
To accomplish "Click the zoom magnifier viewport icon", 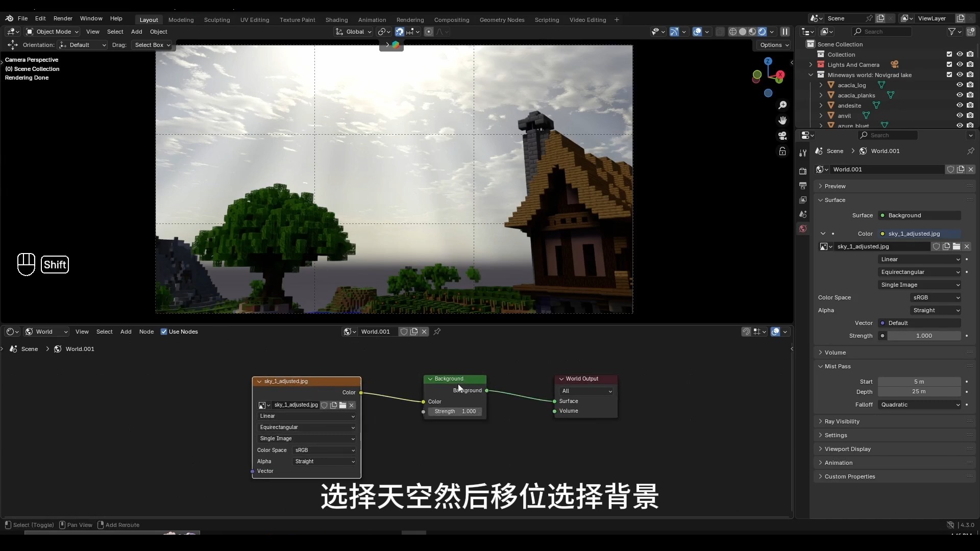I will pos(782,105).
